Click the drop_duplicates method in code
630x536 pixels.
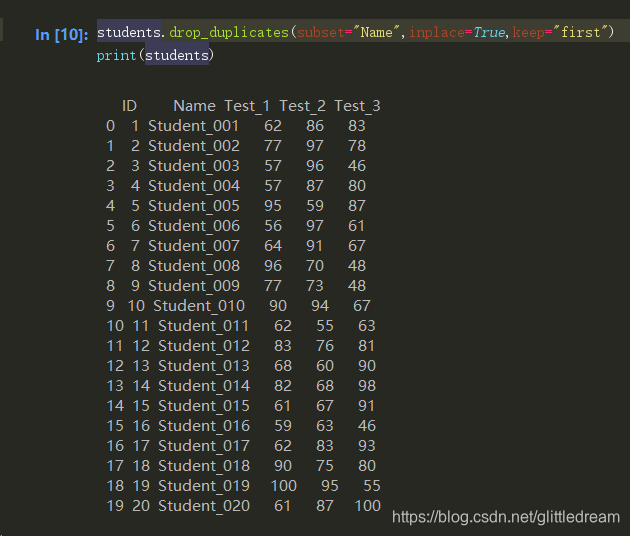coord(229,32)
